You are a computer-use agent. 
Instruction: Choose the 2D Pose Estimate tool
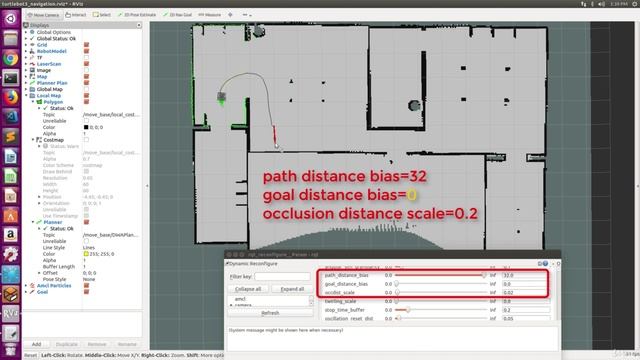pos(137,15)
